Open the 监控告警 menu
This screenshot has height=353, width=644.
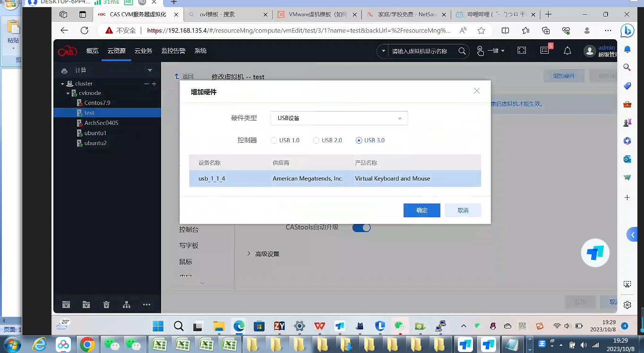point(173,51)
